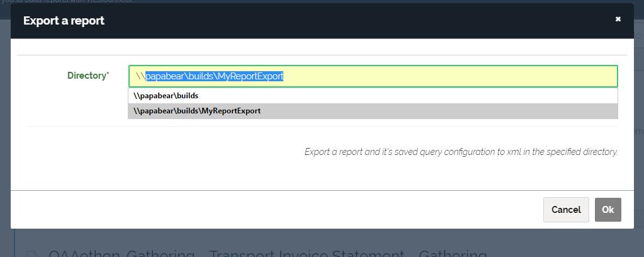Click the leading backslashes in the Directory field

[140, 76]
